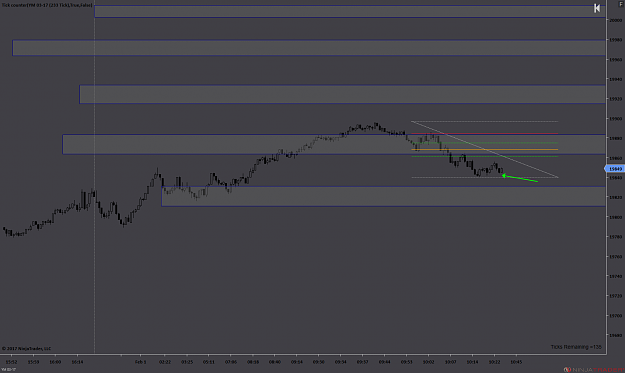Image resolution: width=625 pixels, height=373 pixels.
Task: Click the 10:02 time axis label
Action: click(x=428, y=362)
